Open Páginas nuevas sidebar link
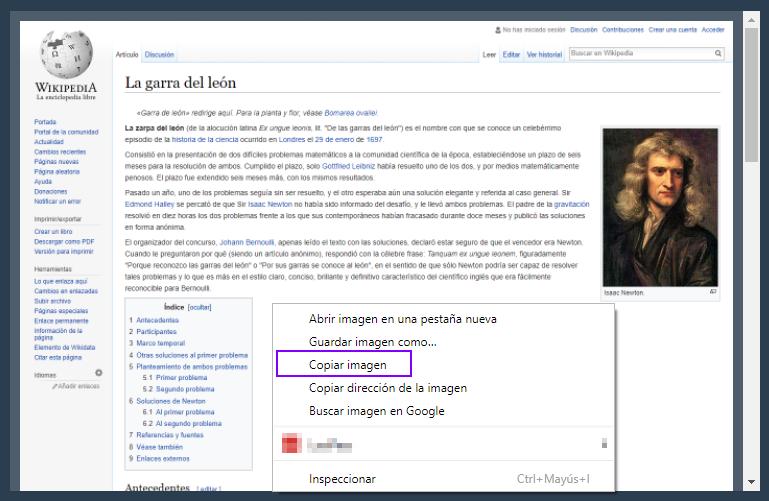This screenshot has width=769, height=501. tap(56, 161)
